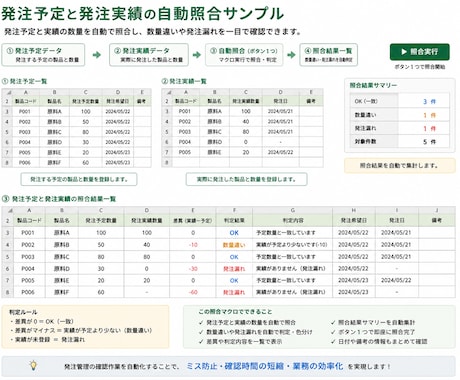Select quantity 60 in 発注予定一覧 P006 row

tap(86, 163)
